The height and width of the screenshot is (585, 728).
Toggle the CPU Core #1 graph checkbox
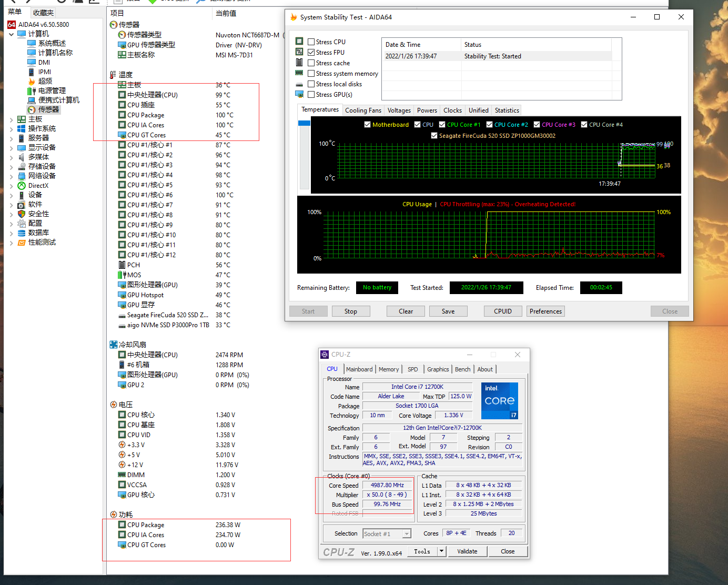point(442,125)
